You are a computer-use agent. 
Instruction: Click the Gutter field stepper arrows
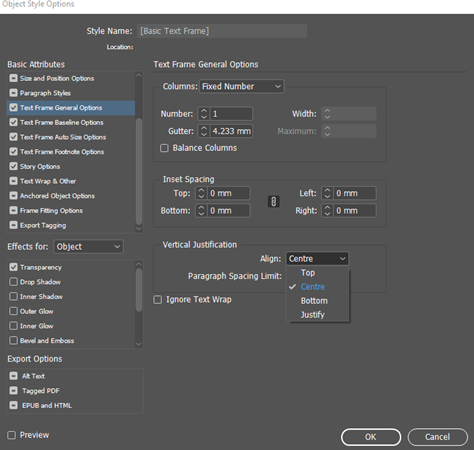coord(204,131)
